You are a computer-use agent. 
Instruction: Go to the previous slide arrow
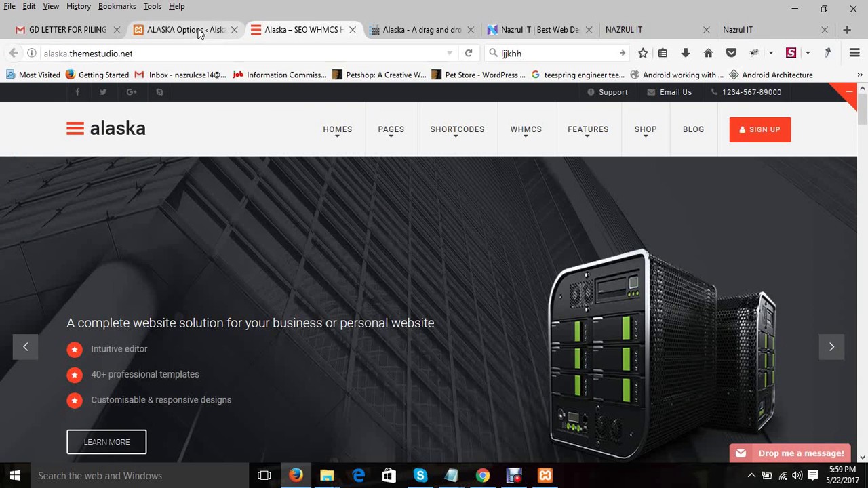pyautogui.click(x=25, y=346)
